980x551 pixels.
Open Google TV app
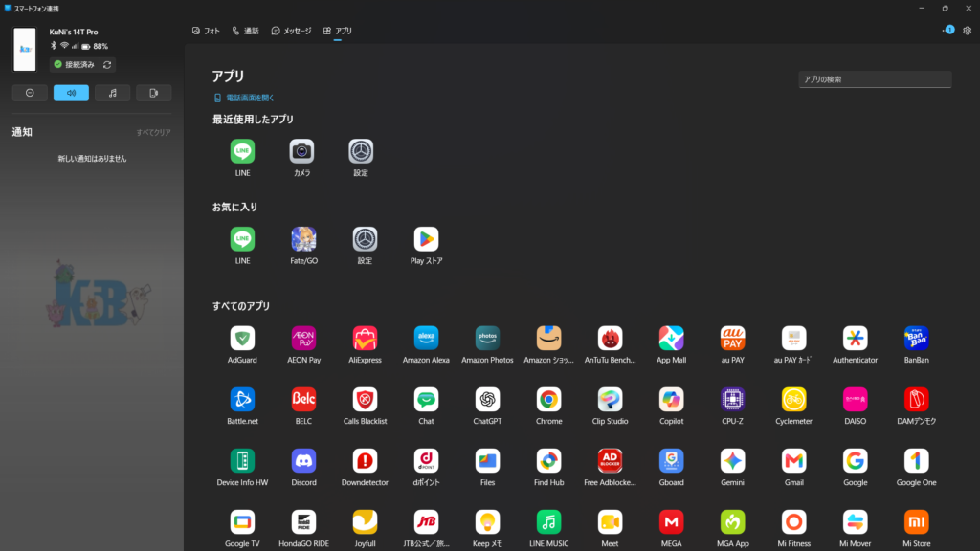[242, 521]
